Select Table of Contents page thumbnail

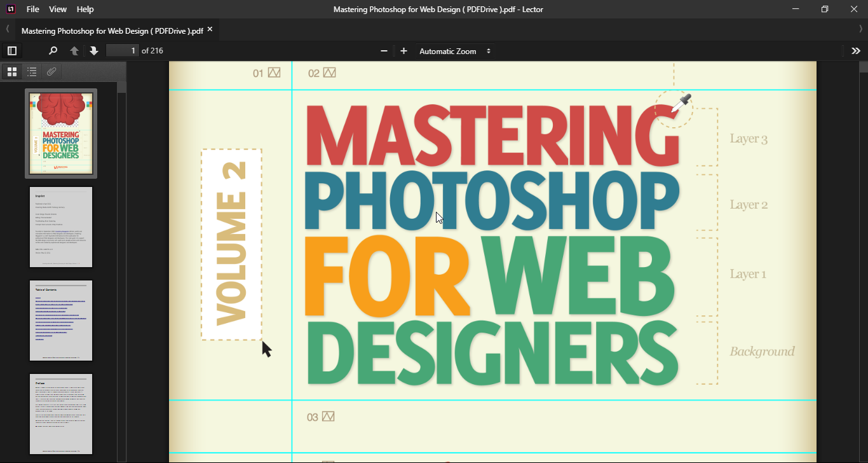pyautogui.click(x=61, y=321)
